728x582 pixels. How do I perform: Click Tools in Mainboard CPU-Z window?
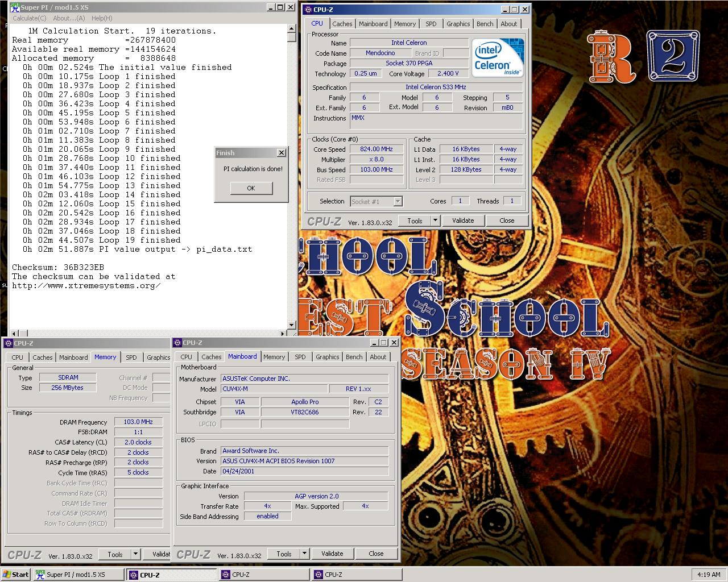coord(284,554)
